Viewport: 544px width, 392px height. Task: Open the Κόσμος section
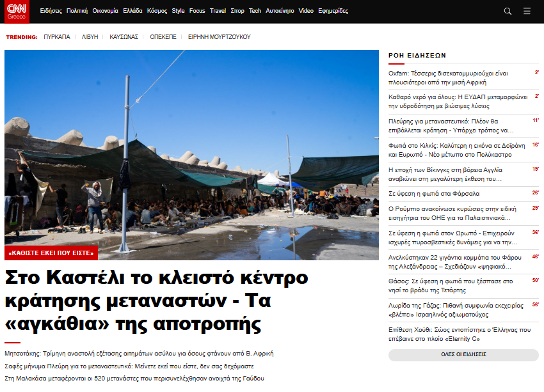pyautogui.click(x=157, y=11)
